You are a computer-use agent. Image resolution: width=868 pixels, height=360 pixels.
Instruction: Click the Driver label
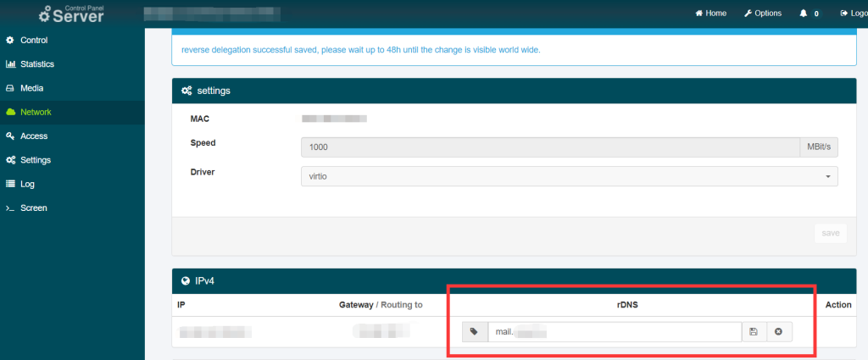coord(202,172)
